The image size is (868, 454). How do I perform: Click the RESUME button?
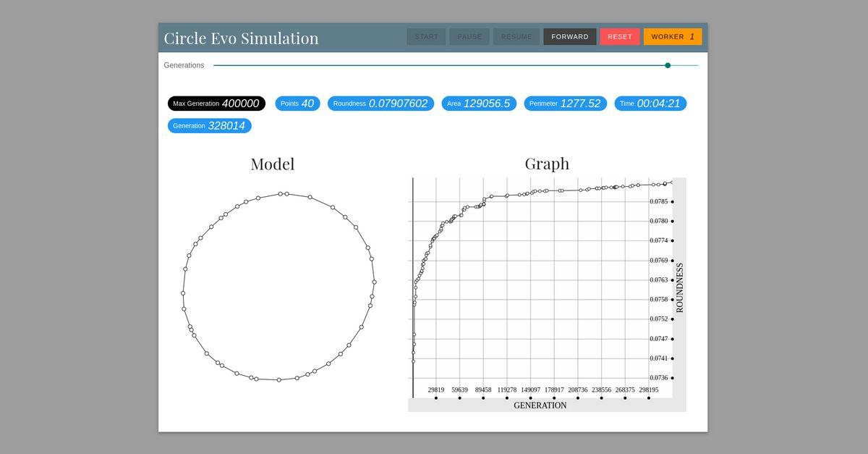point(516,36)
